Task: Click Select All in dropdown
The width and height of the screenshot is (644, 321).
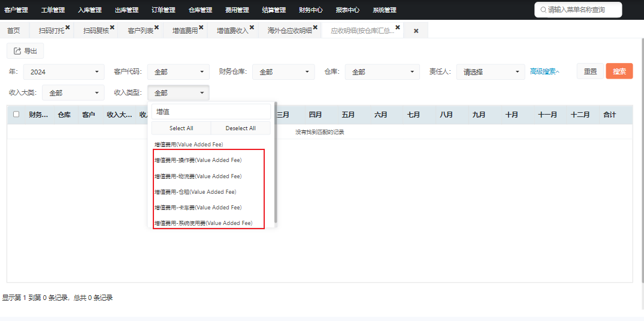Action: [x=181, y=128]
